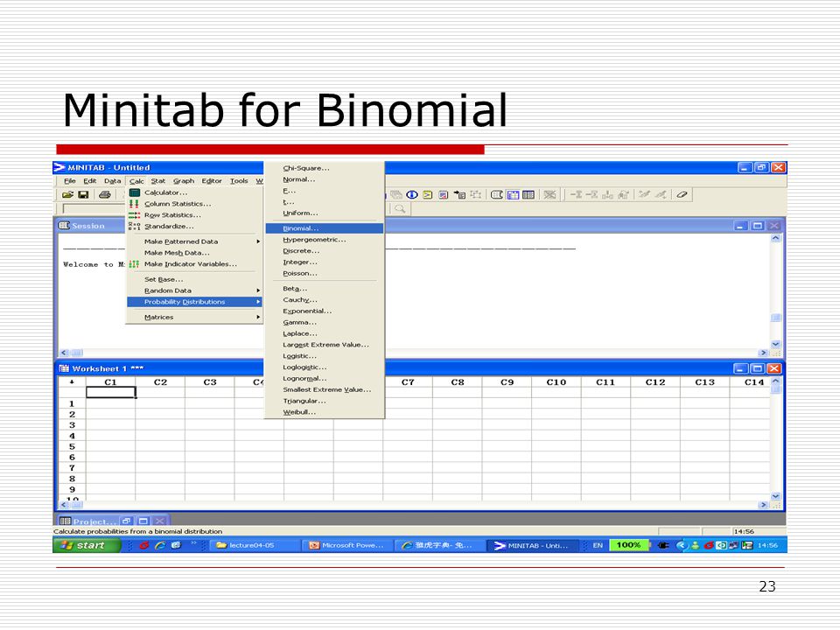Image resolution: width=840 pixels, height=630 pixels.
Task: Click row 5 header in the worksheet
Action: coord(72,447)
